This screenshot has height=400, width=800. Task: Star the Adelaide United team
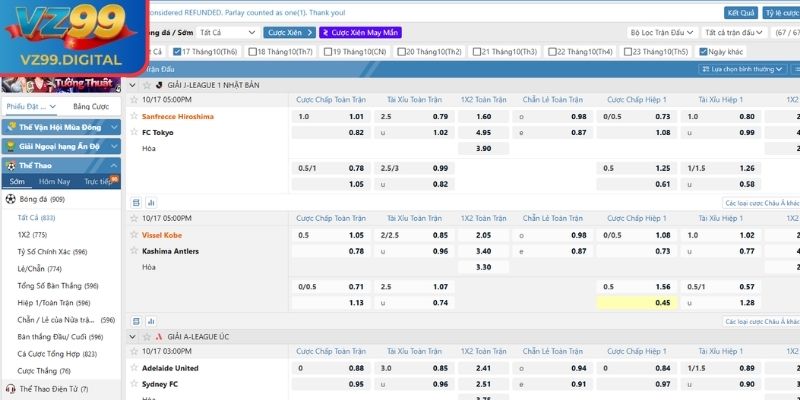(134, 368)
